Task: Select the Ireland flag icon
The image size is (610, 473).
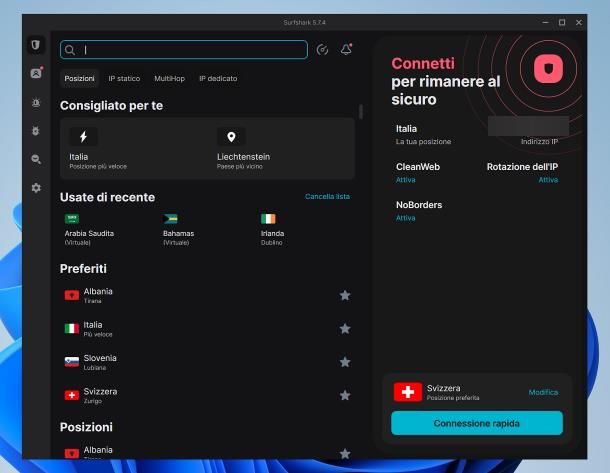Action: [x=268, y=219]
